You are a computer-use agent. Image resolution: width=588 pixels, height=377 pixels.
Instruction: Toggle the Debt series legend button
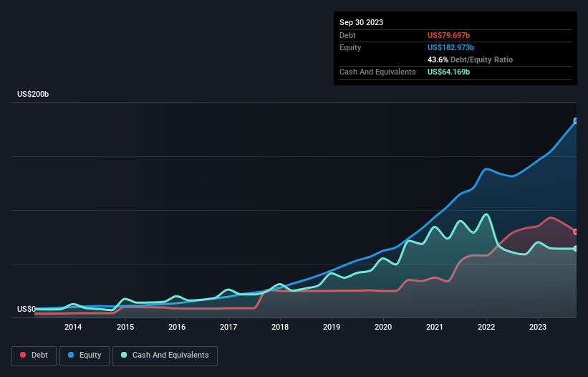[x=34, y=355]
